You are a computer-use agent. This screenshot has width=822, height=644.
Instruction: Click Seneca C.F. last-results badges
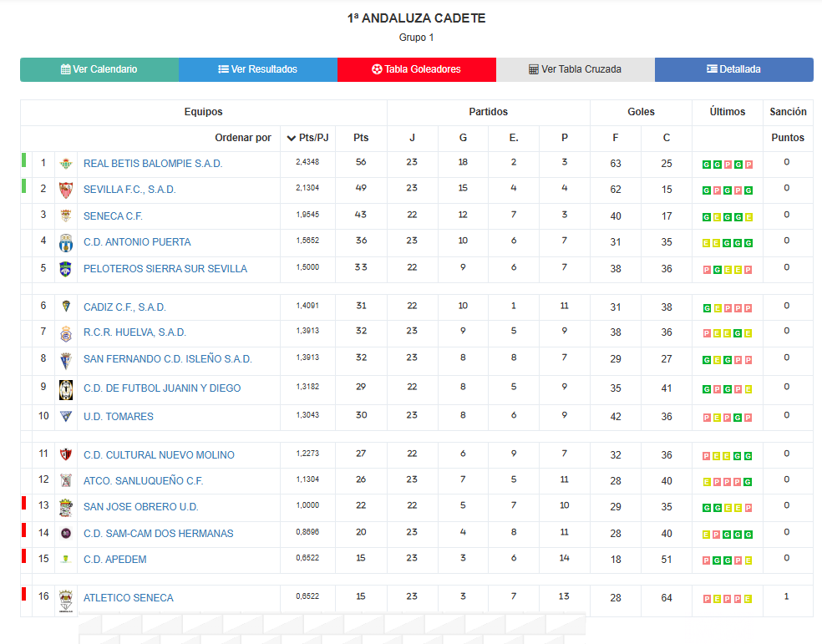pyautogui.click(x=727, y=217)
